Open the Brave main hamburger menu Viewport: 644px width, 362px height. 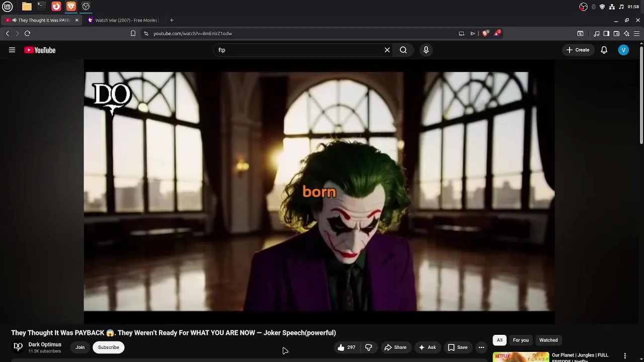636,34
